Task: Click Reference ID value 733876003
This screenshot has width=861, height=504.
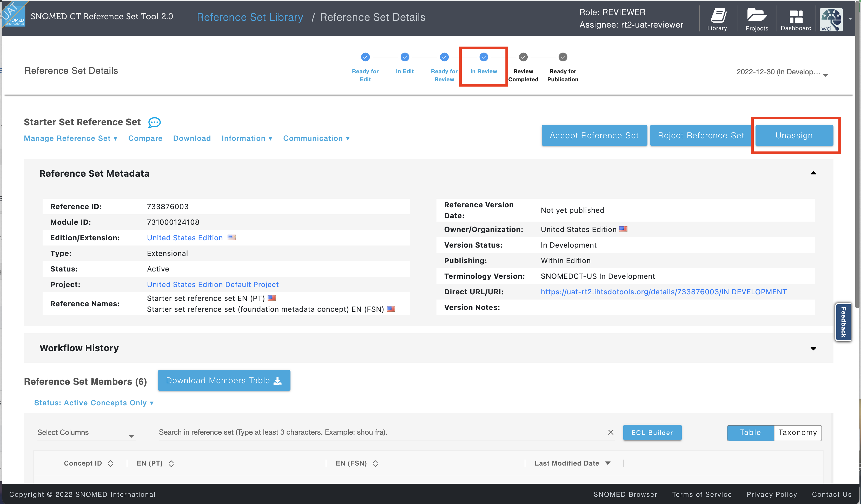Action: pos(168,207)
